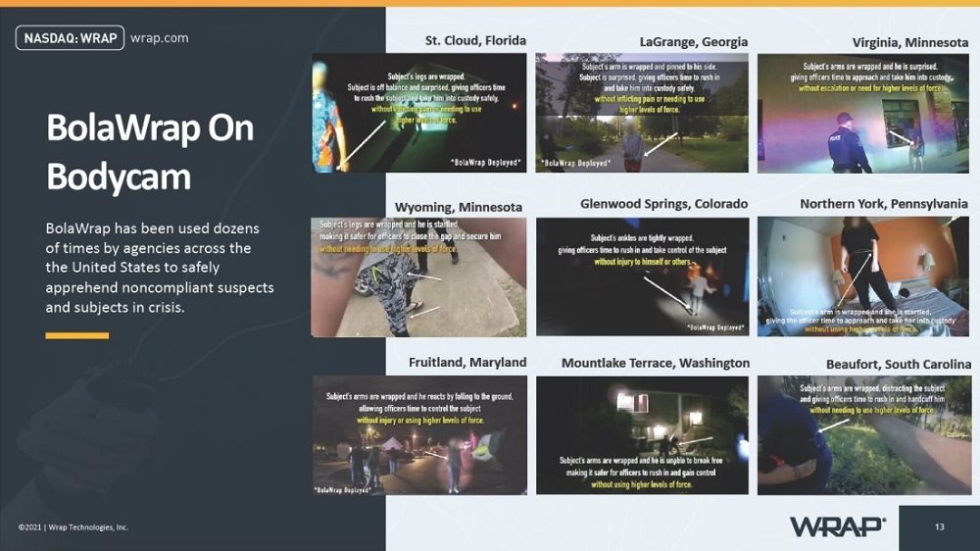Click the Northern York, Pennsylvania bodycam thumbnail
The height and width of the screenshot is (551, 980).
[863, 276]
